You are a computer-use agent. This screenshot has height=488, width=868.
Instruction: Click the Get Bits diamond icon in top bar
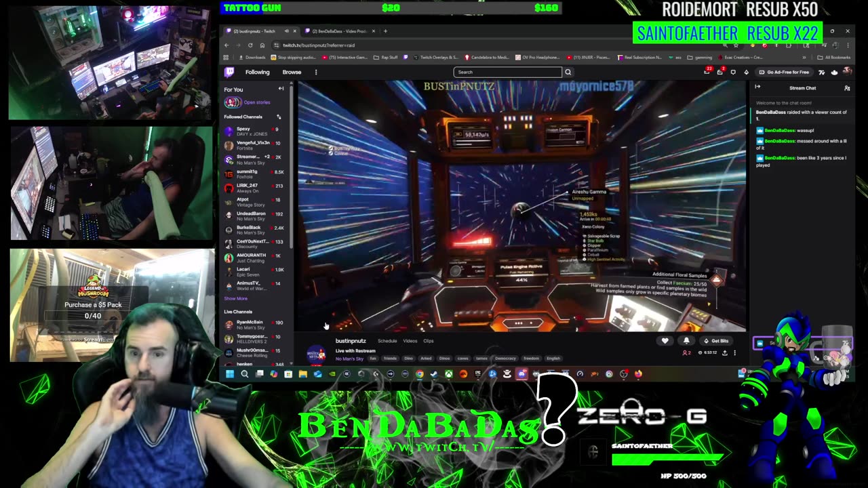tap(747, 72)
